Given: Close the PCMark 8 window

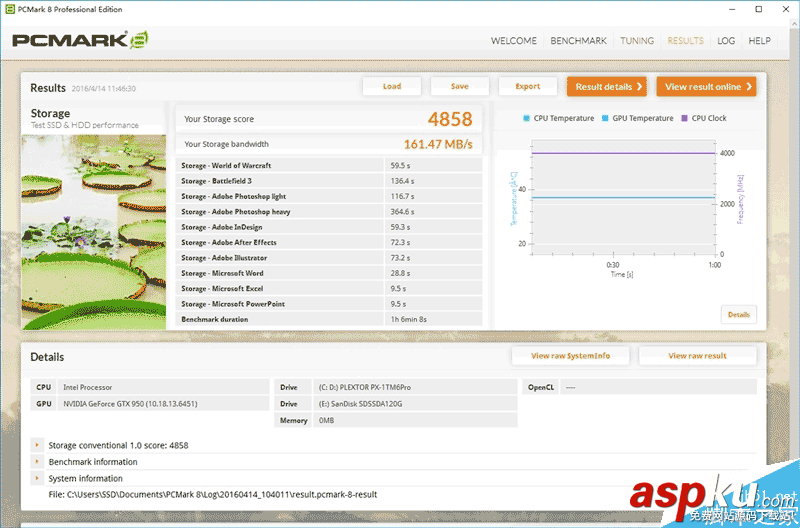Looking at the screenshot, I should tap(786, 9).
